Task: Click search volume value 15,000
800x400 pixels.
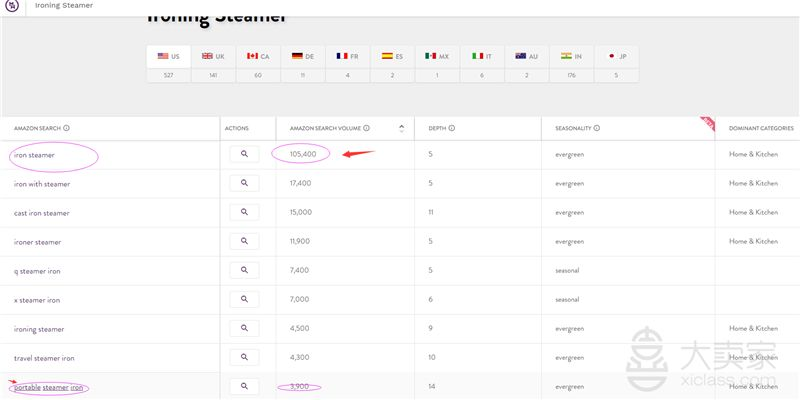Action: pos(301,212)
